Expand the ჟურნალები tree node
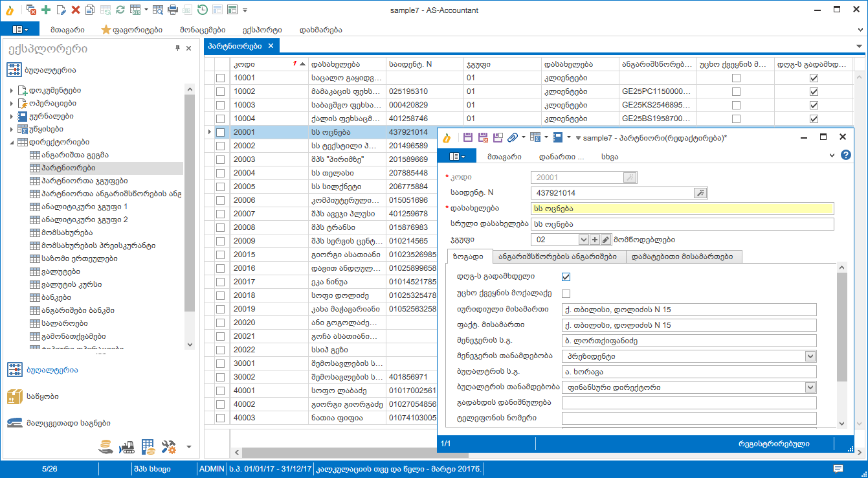This screenshot has width=868, height=478. coord(12,117)
